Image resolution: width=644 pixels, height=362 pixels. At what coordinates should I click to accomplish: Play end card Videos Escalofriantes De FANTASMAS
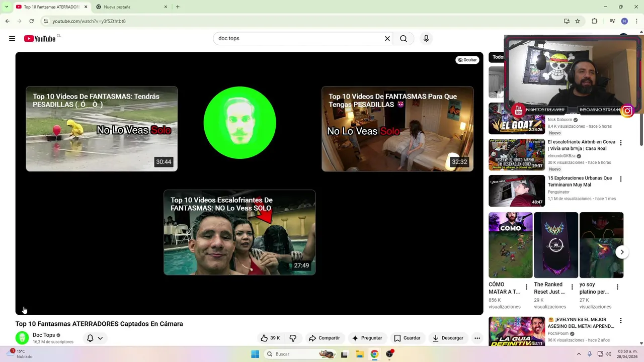[x=239, y=232]
